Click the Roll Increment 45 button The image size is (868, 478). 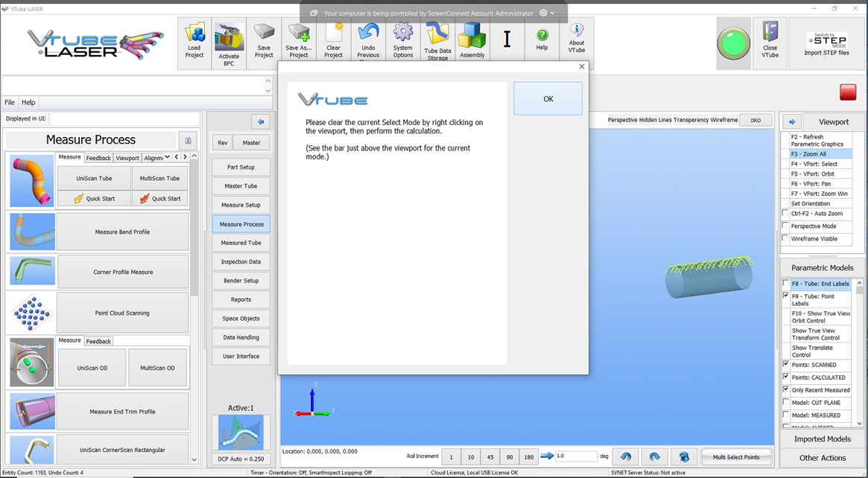(490, 457)
